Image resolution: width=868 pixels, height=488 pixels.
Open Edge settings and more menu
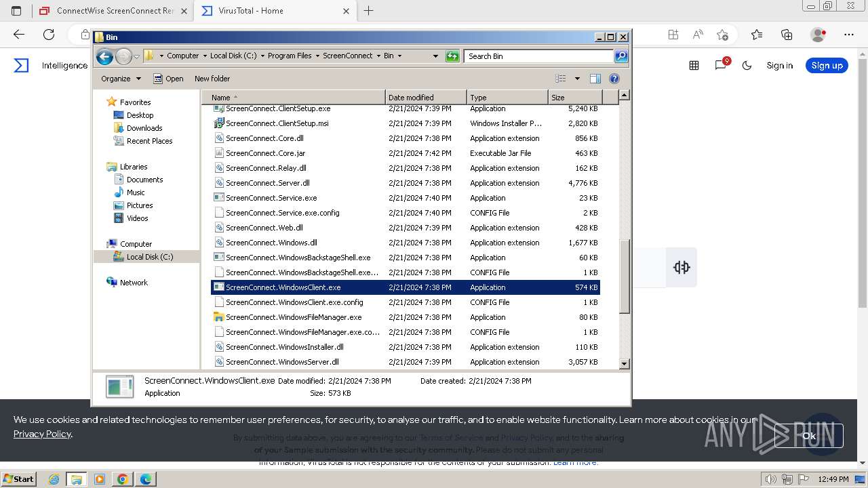849,35
